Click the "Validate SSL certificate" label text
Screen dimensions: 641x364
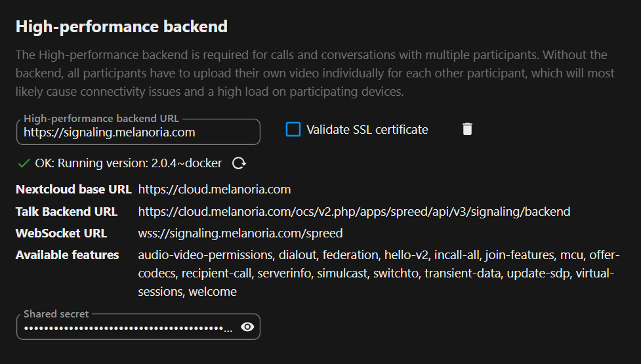pyautogui.click(x=367, y=130)
